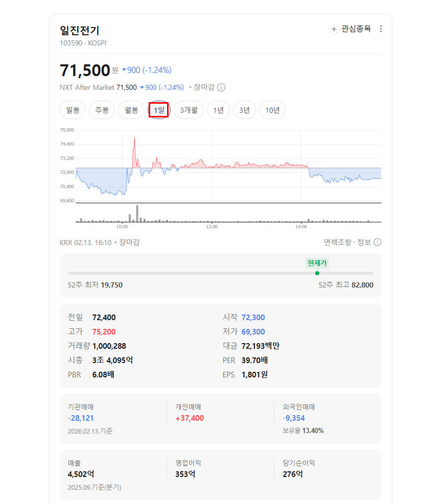Image resolution: width=422 pixels, height=504 pixels.
Task: Click the PER 39.70배 value
Action: [x=254, y=361]
